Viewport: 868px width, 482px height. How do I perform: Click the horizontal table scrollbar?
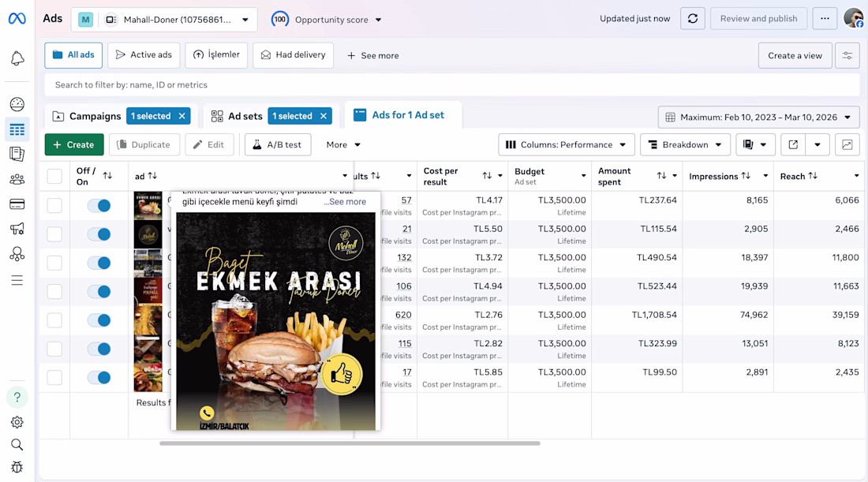coord(350,443)
